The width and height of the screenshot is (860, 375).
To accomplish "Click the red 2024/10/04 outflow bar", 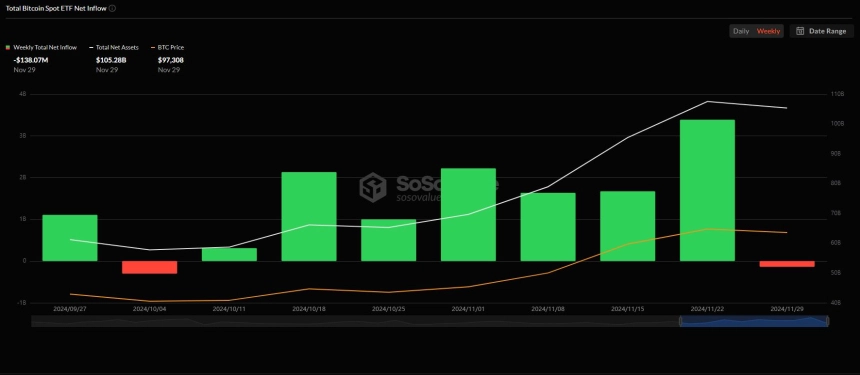I will point(149,267).
